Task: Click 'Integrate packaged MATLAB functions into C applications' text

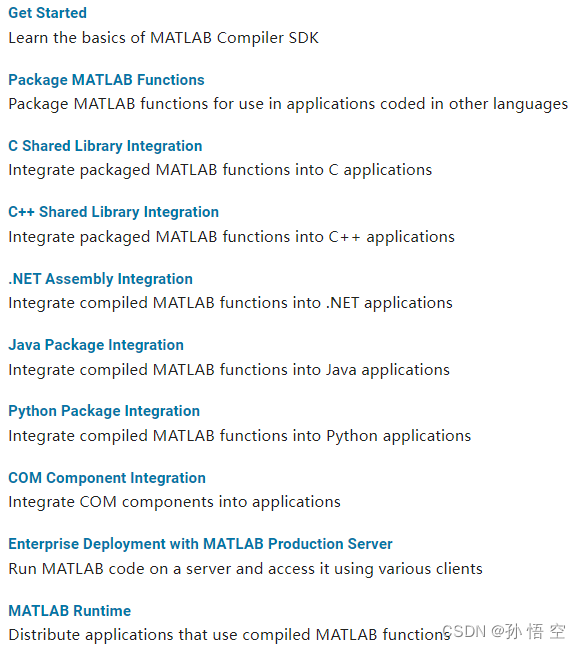Action: 220,170
